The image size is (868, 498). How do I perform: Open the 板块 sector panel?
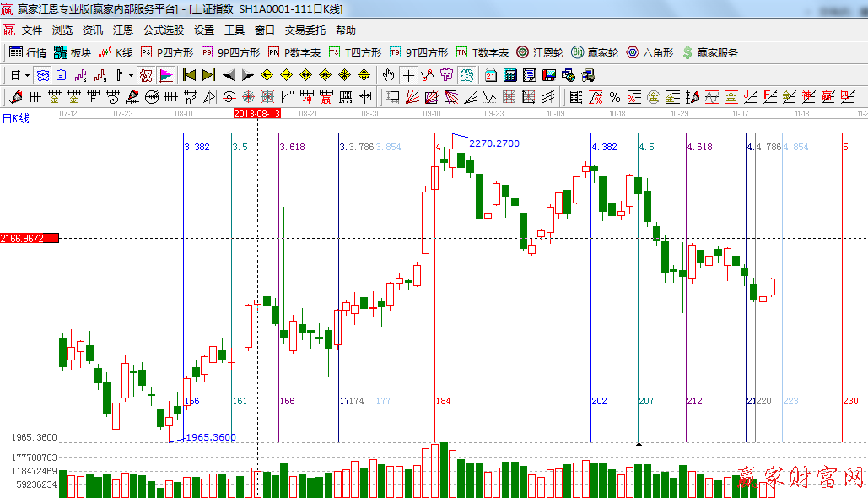click(72, 52)
